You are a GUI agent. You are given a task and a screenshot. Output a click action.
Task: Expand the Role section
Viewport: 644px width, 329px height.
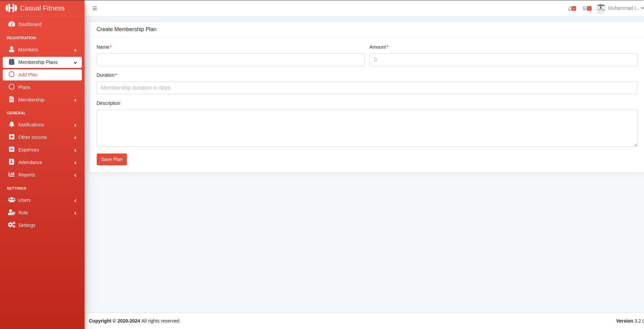pyautogui.click(x=75, y=213)
